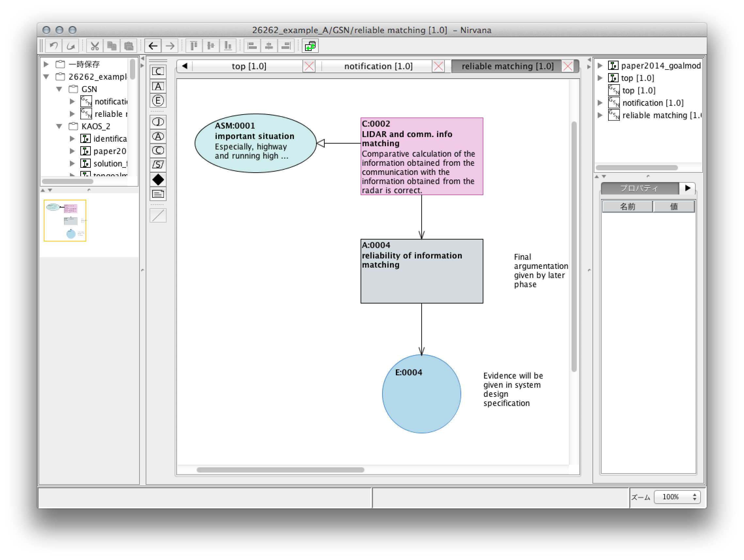Select the ASM:0001 important situation node

pyautogui.click(x=256, y=143)
